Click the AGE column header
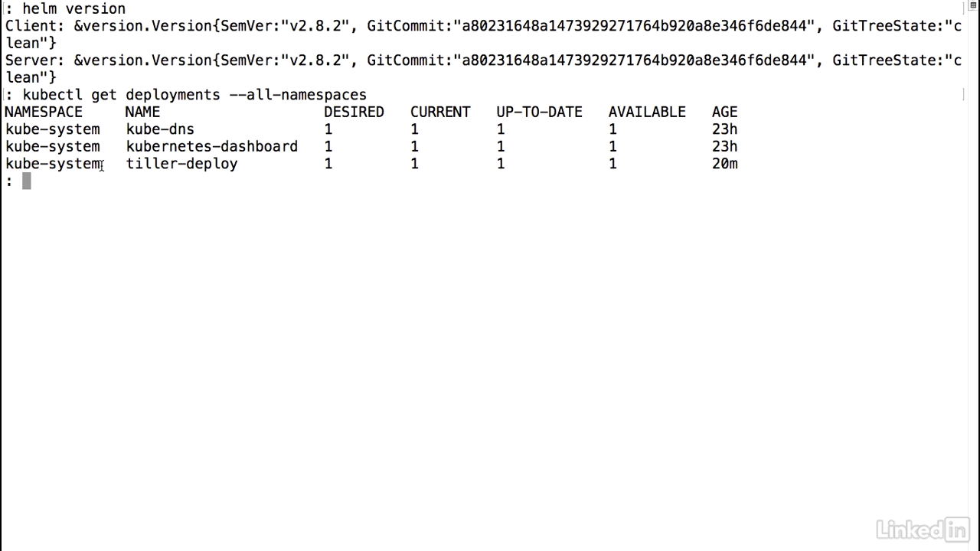 (x=724, y=112)
